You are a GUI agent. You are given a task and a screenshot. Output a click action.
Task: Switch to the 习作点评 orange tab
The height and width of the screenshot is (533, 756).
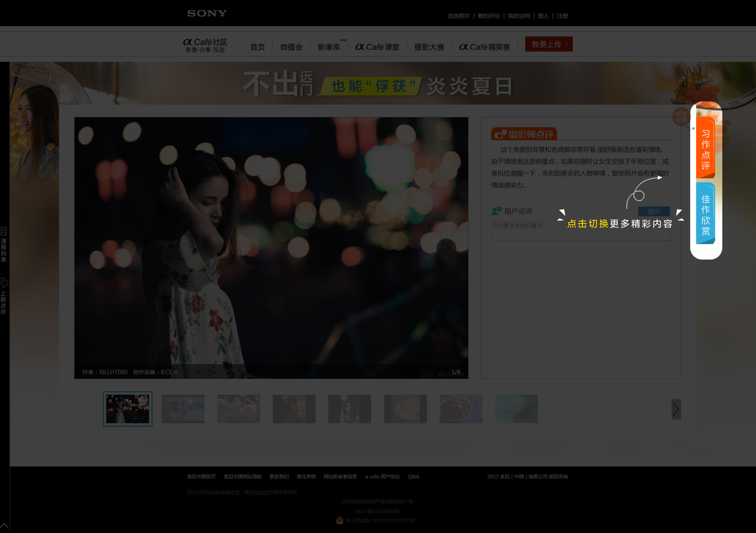click(x=705, y=149)
